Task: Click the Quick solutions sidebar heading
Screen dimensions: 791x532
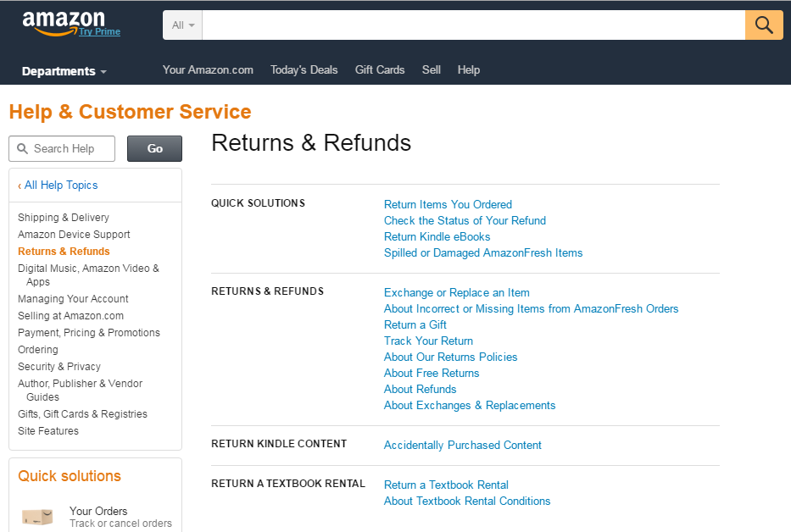Action: click(x=70, y=476)
